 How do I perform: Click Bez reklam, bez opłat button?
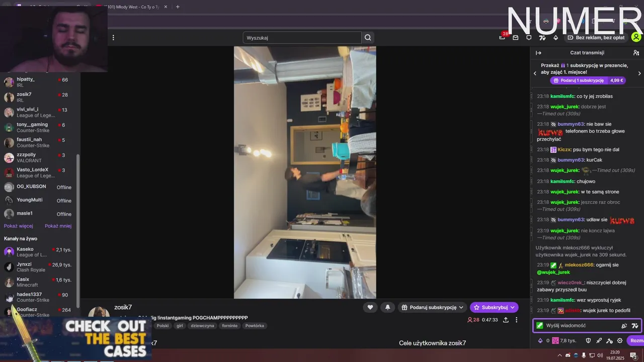coord(596,38)
